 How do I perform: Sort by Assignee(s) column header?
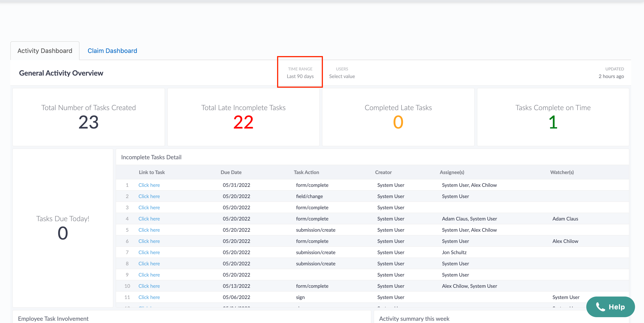[452, 172]
